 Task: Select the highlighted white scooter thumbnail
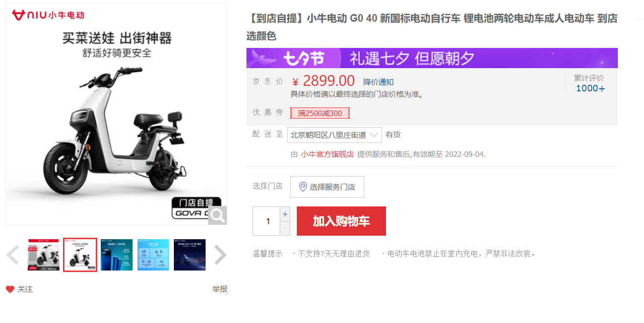[80, 255]
